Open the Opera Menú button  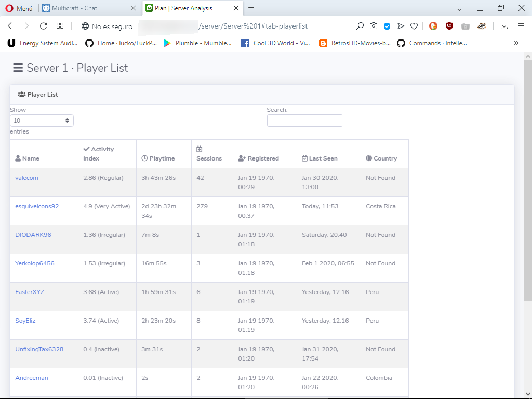[x=19, y=8]
